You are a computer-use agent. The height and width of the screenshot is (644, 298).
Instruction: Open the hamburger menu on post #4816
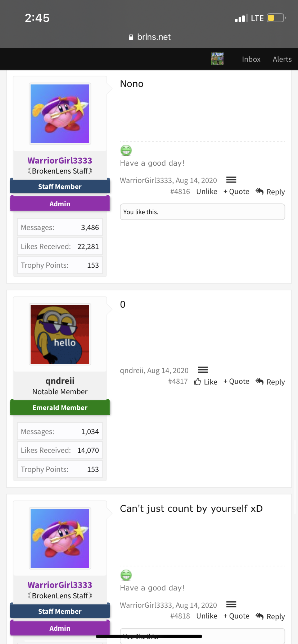tap(231, 180)
